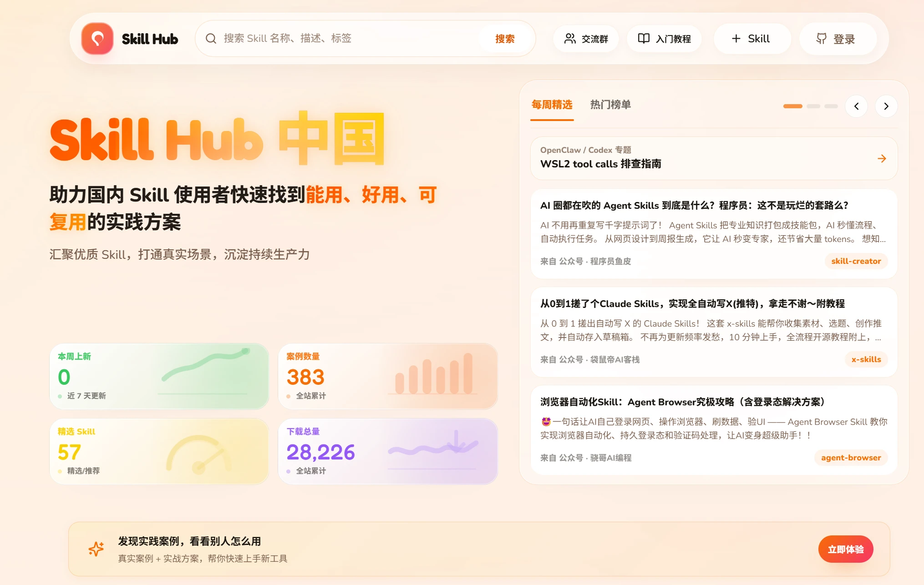The width and height of the screenshot is (924, 585).
Task: Open the 入门教程 tutorial button
Action: [x=664, y=39]
